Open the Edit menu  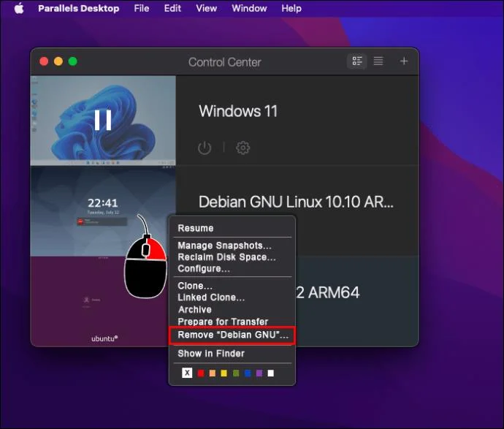coord(172,8)
